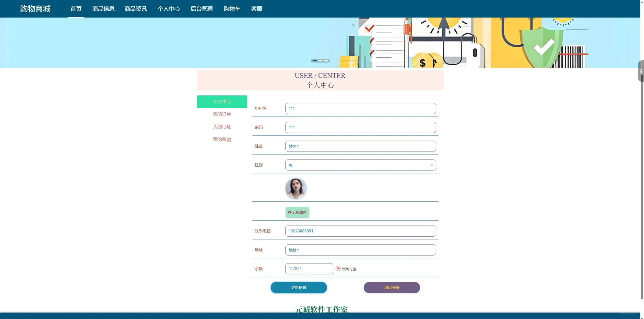This screenshot has height=319, width=644.
Task: Click the user avatar photo
Action: [x=296, y=188]
